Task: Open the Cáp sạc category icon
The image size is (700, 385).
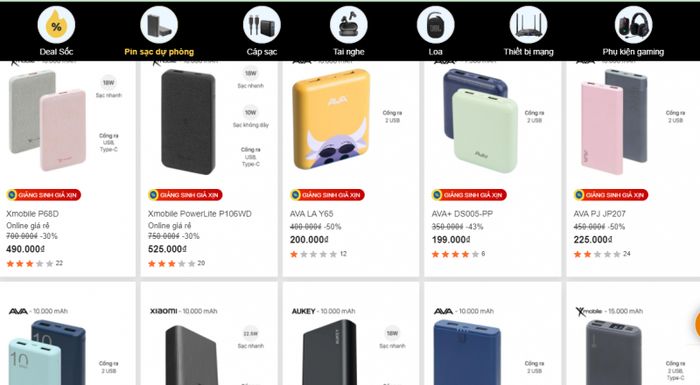Action: tap(262, 25)
